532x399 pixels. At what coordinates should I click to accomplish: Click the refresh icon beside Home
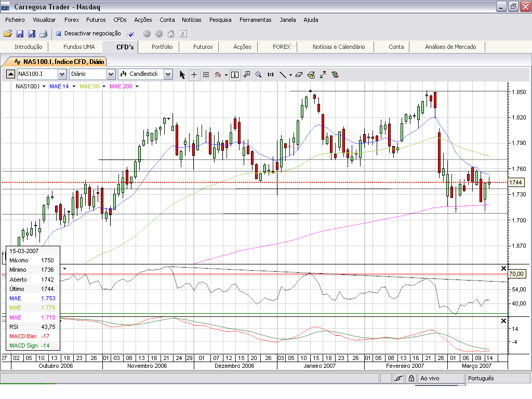pos(183,34)
